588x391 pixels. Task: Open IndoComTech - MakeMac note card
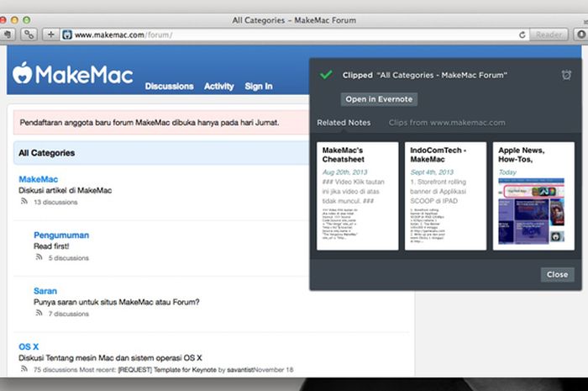point(445,196)
